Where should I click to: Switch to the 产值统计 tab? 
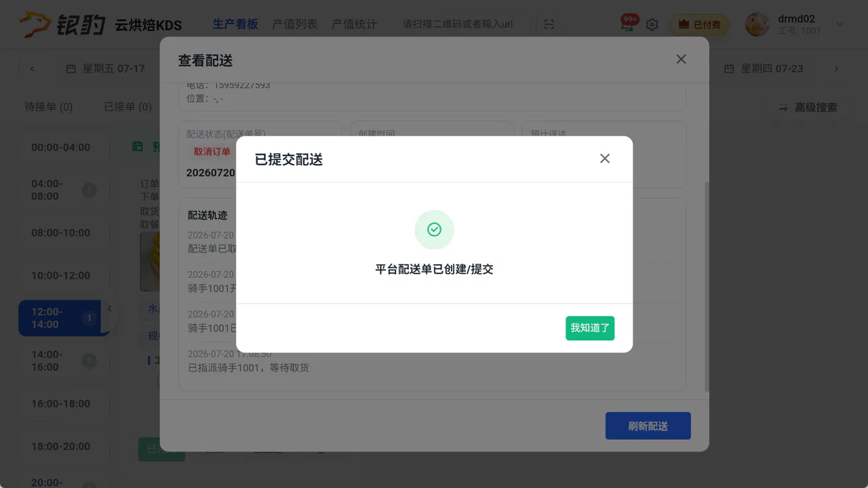pos(354,24)
